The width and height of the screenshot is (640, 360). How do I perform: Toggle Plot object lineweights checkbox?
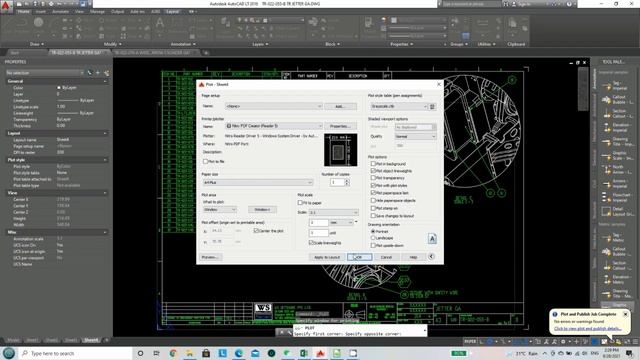pos(373,171)
